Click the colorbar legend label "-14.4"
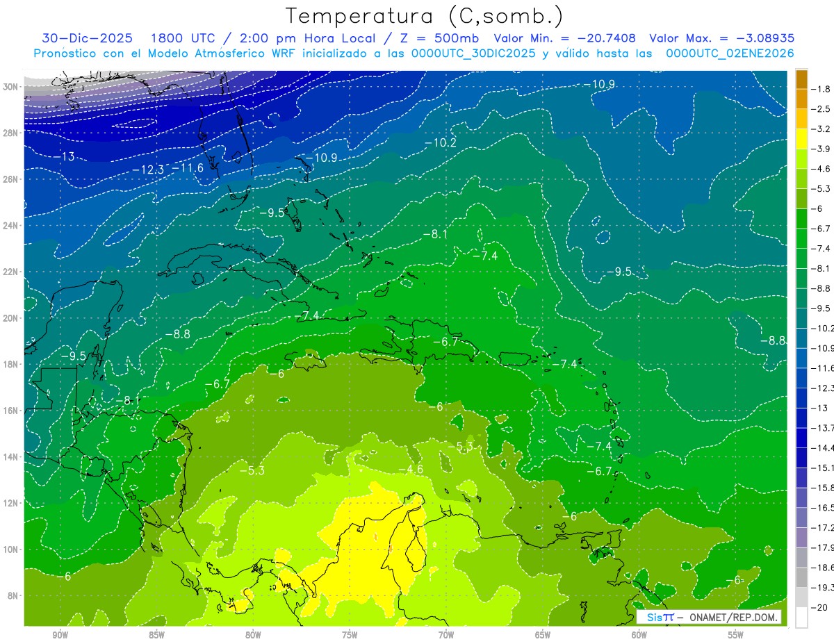834x644 pixels. [x=821, y=447]
